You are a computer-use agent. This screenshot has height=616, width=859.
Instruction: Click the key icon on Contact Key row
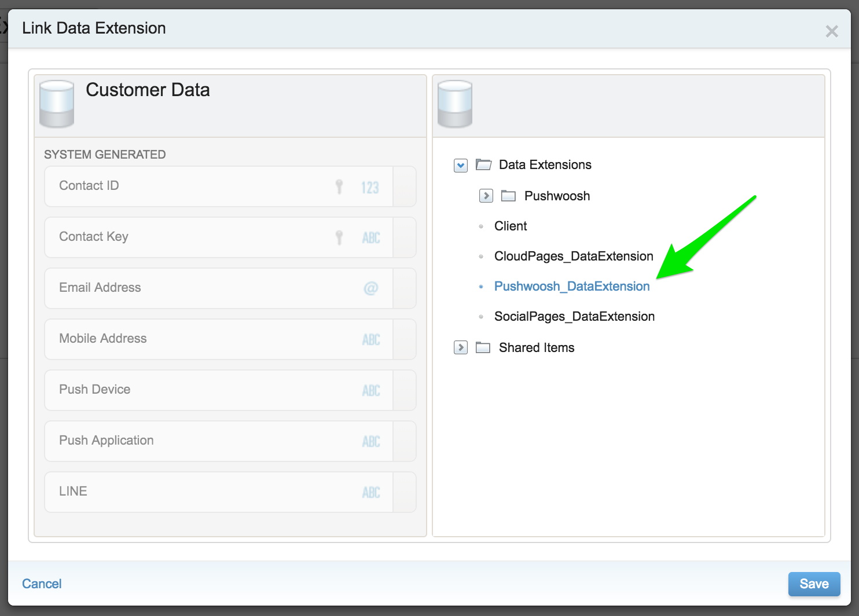coord(339,237)
